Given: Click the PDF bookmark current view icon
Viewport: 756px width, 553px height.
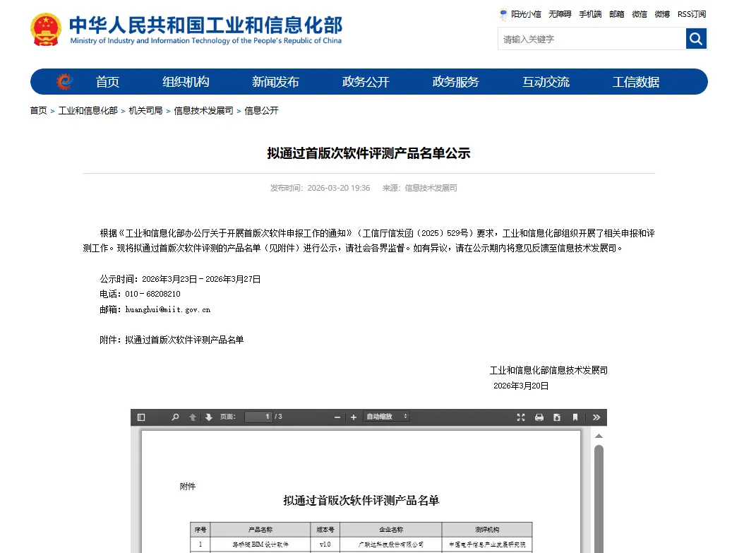Looking at the screenshot, I should (x=575, y=417).
